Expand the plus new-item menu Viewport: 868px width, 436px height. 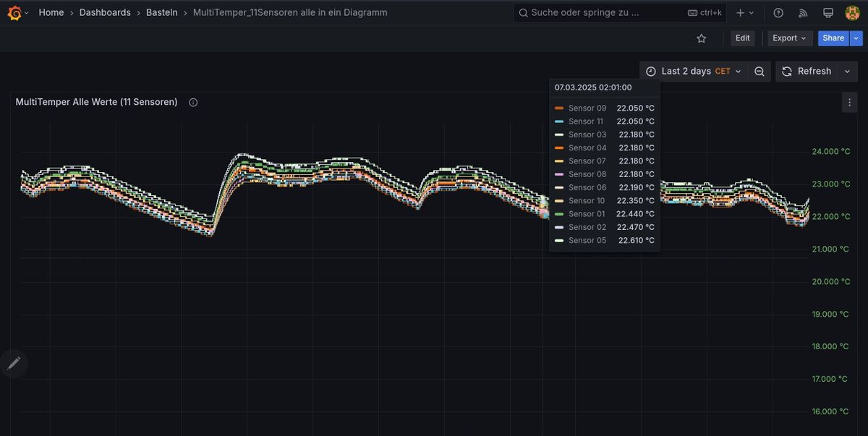click(x=745, y=12)
